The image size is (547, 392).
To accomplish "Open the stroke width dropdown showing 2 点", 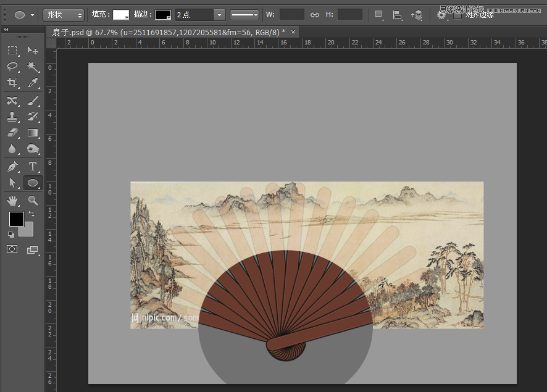I will 219,15.
